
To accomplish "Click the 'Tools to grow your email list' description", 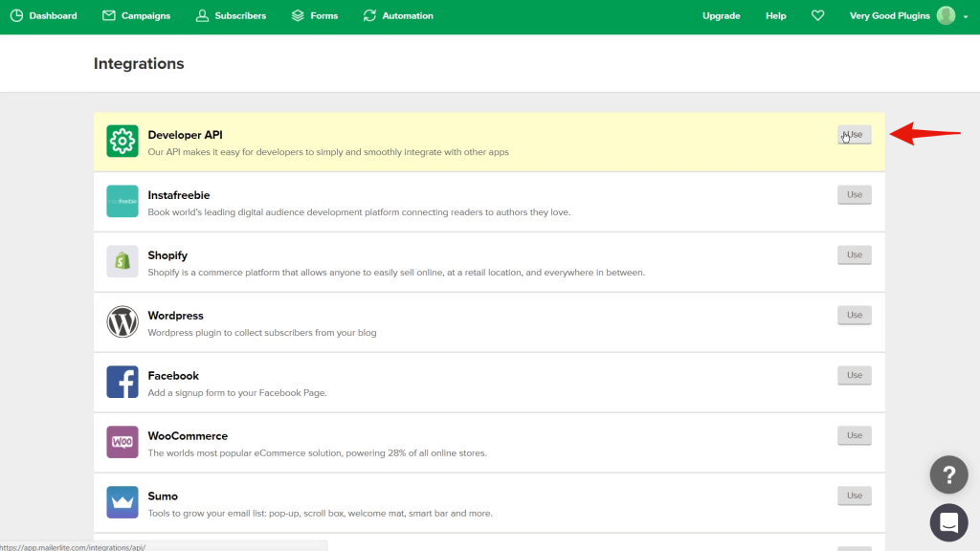I will click(x=320, y=513).
